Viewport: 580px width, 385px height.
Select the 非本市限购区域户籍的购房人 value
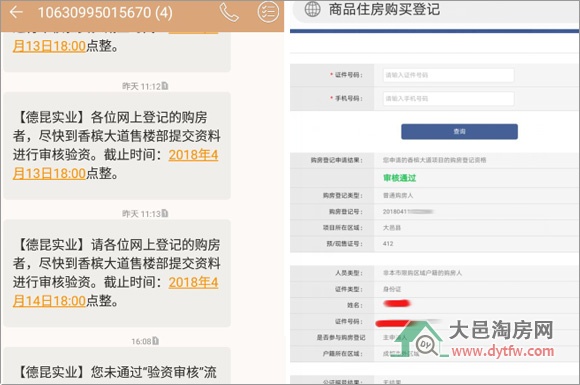click(x=422, y=273)
